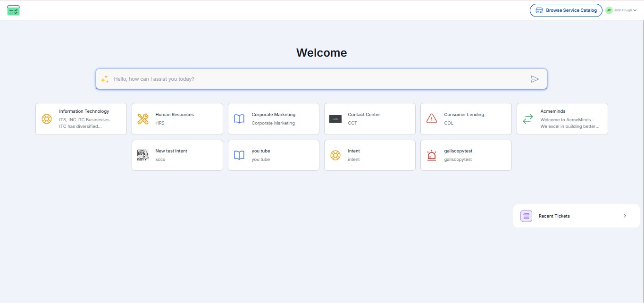Select the 'you tube' card title
This screenshot has height=303, width=644.
point(261,151)
